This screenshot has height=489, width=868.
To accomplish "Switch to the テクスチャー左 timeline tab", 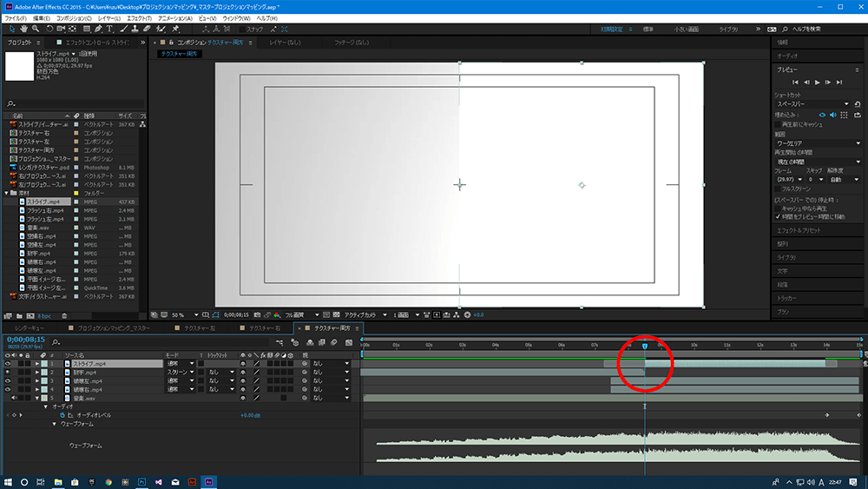I will [199, 328].
